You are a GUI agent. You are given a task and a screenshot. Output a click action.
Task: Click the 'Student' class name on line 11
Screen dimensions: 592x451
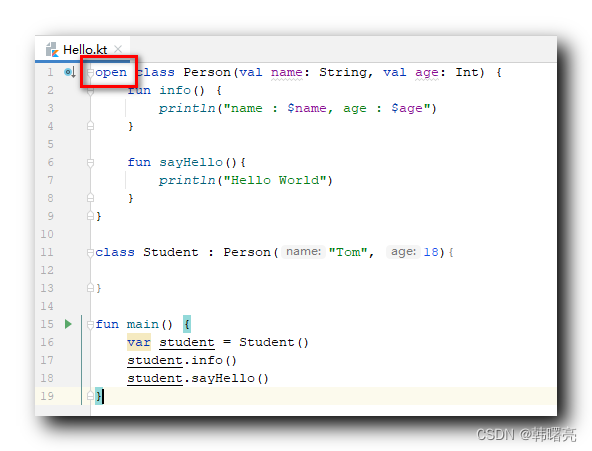tap(171, 252)
